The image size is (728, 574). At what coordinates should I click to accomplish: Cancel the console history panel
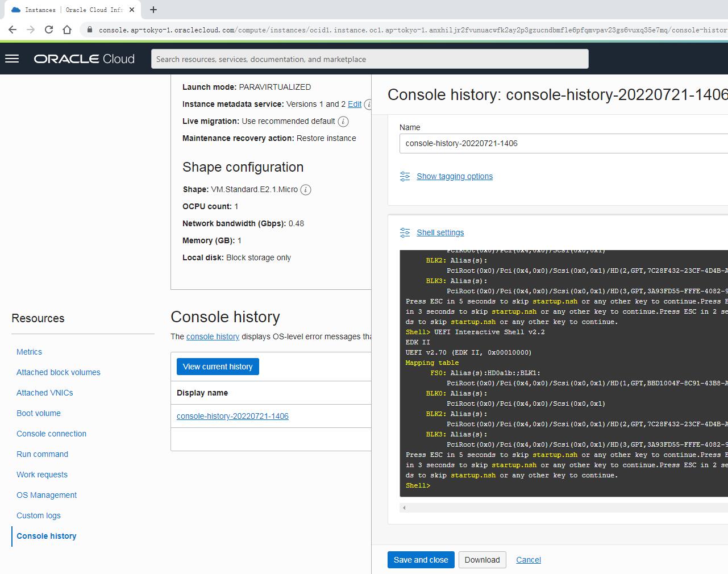coord(529,560)
